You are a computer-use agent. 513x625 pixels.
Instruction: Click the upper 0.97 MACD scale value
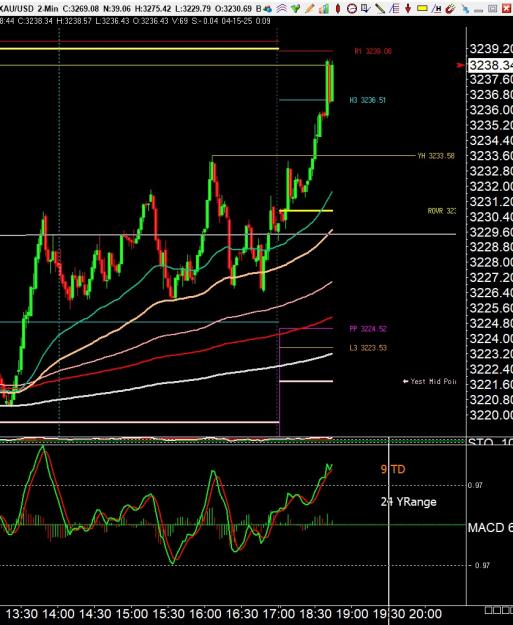click(x=475, y=485)
